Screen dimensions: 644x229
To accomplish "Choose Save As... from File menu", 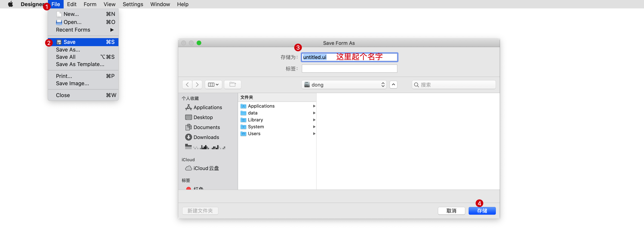I will pyautogui.click(x=68, y=50).
